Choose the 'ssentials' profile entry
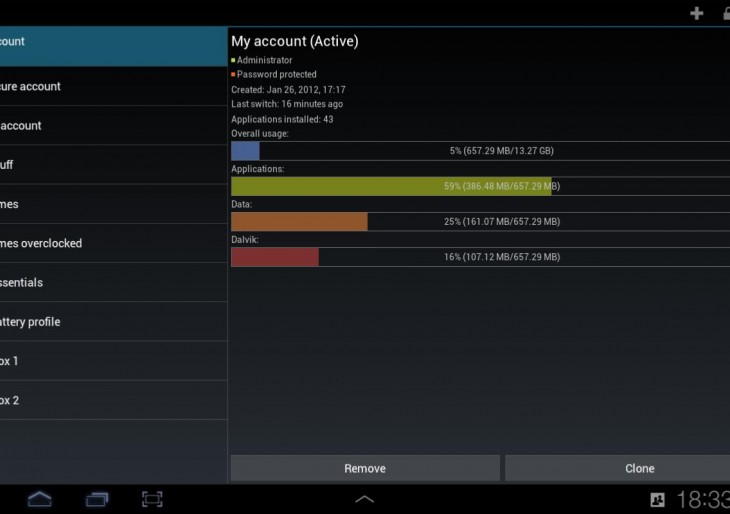 coord(114,282)
